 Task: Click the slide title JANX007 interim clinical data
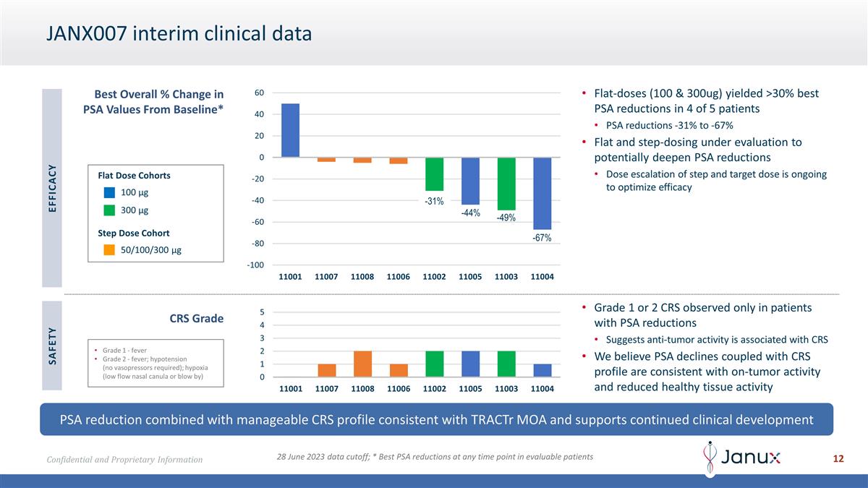pyautogui.click(x=179, y=33)
